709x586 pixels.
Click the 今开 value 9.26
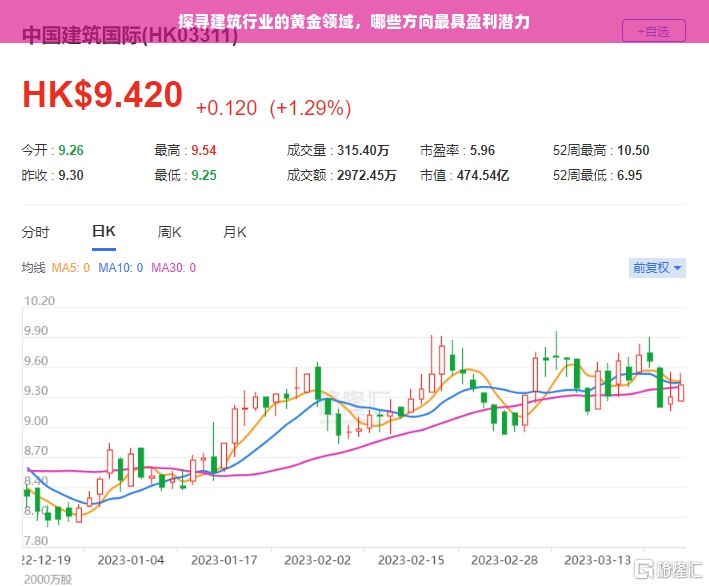71,150
